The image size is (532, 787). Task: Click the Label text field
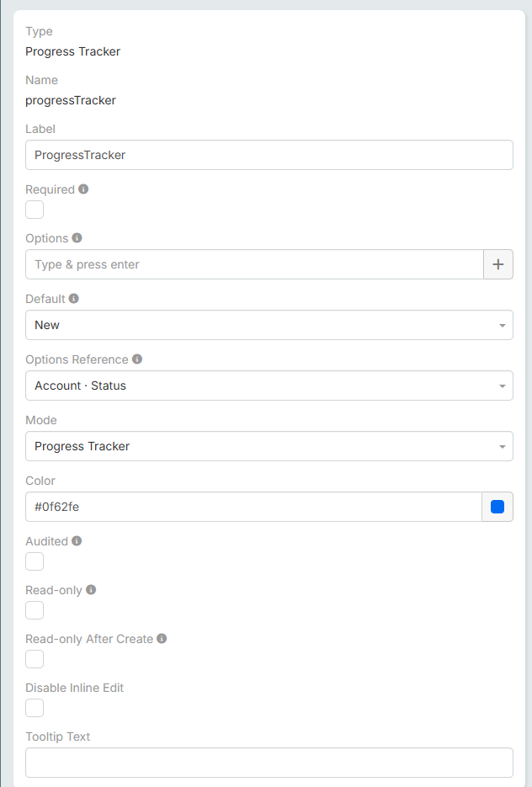(x=269, y=155)
